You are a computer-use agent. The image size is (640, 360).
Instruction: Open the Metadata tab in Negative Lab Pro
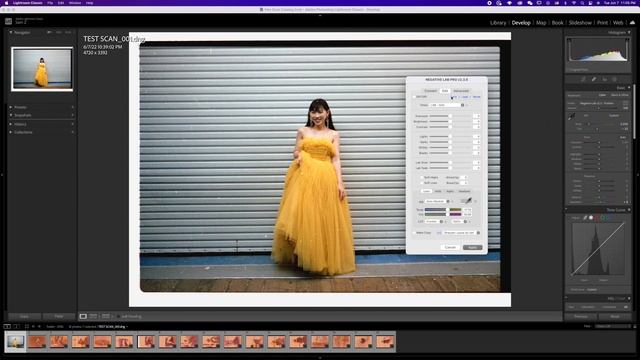pyautogui.click(x=461, y=91)
